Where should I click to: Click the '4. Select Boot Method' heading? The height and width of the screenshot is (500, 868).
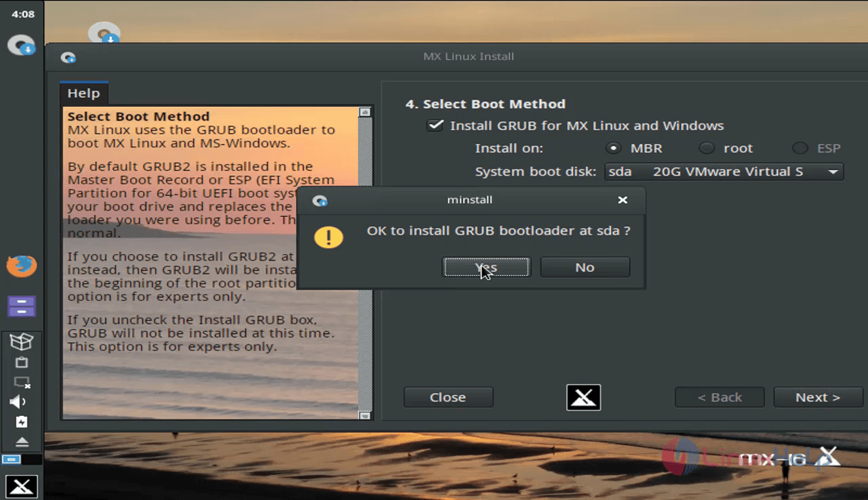[486, 104]
